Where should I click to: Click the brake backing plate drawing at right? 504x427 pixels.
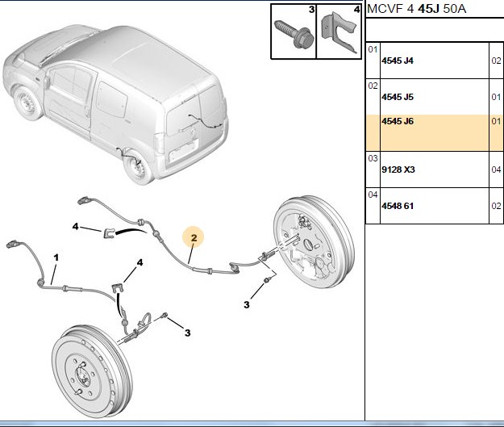pos(314,241)
